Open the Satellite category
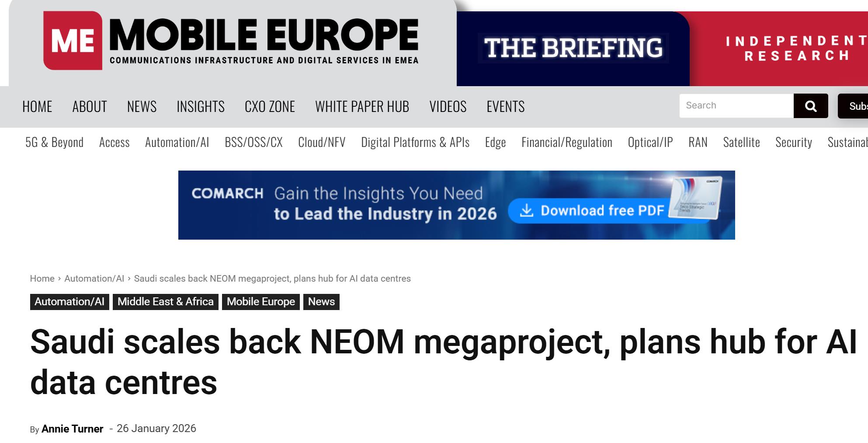 click(741, 143)
